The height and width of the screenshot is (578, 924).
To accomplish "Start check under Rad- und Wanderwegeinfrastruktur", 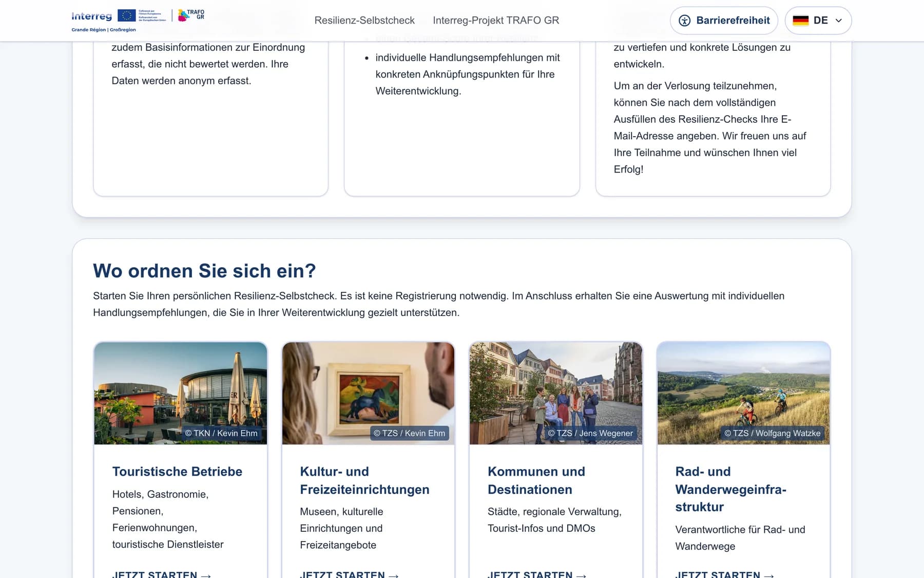I will [x=725, y=574].
